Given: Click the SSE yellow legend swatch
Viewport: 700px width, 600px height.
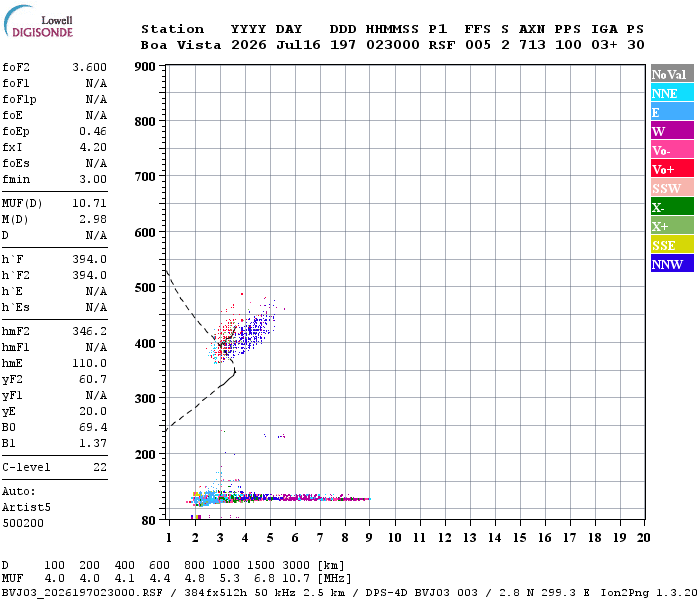Looking at the screenshot, I should coord(672,245).
